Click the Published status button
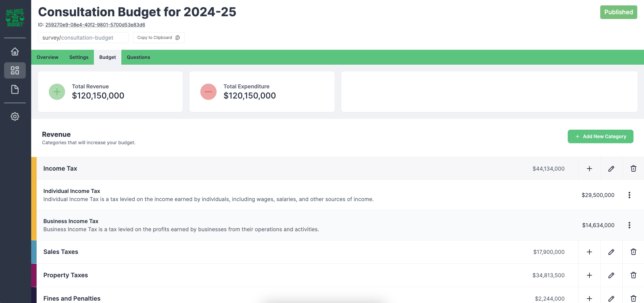Screen dimensions: 644x303 click(619, 12)
